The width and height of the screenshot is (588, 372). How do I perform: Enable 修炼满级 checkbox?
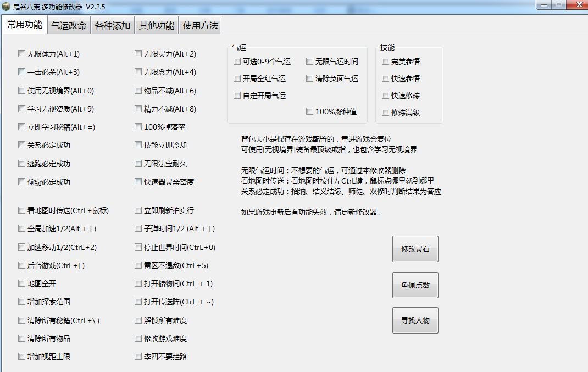[x=386, y=112]
